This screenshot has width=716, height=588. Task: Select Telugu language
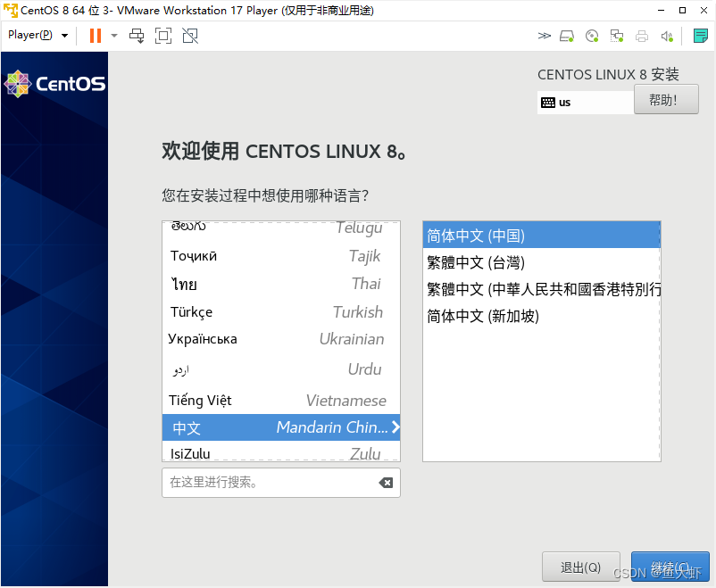[x=281, y=228]
